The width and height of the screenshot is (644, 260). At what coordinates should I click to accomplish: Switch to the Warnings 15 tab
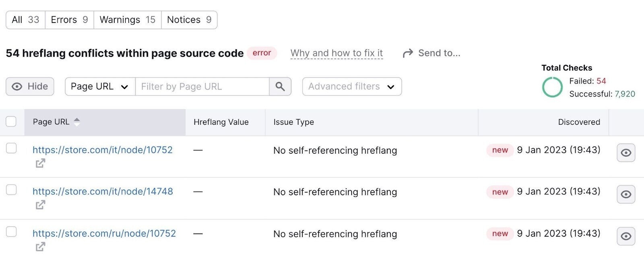pos(128,20)
